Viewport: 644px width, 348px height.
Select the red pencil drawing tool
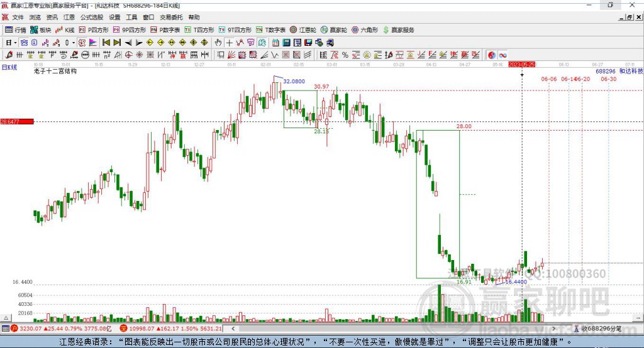click(x=9, y=55)
